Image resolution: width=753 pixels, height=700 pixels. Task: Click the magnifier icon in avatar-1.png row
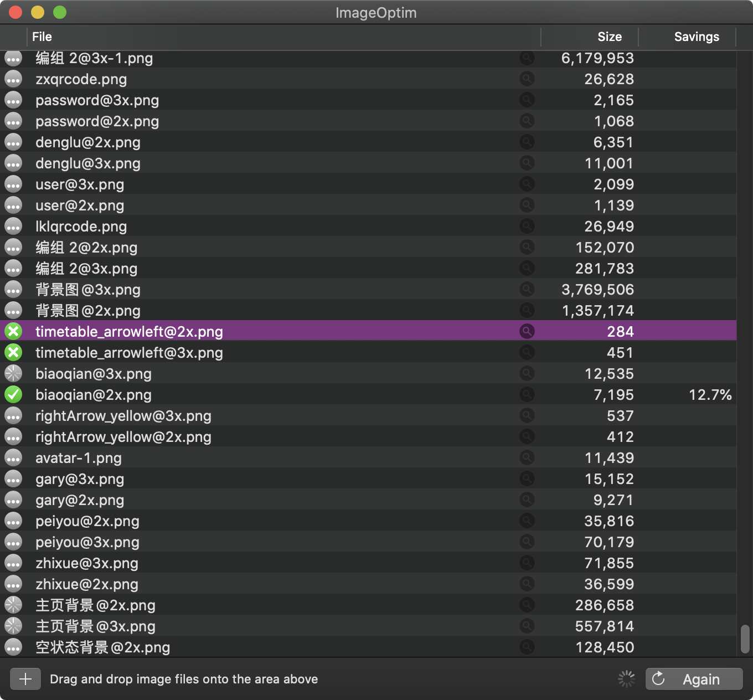527,457
